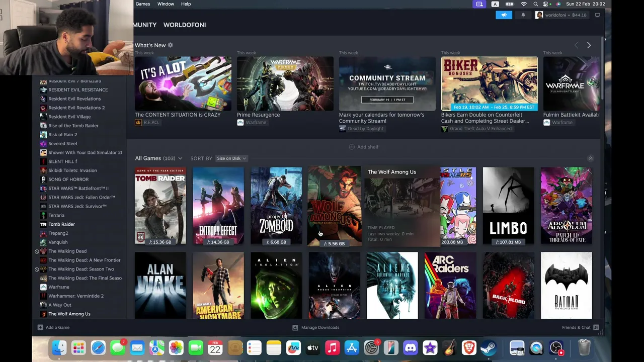Open the Steam announcements megaphone button
The width and height of the screenshot is (644, 362).
point(504,15)
